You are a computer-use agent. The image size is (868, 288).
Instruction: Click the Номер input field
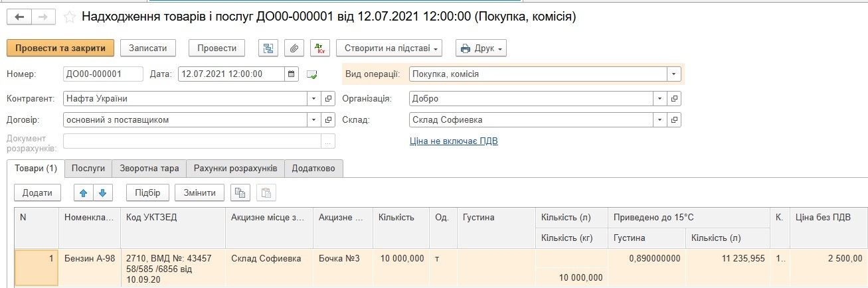pyautogui.click(x=103, y=74)
